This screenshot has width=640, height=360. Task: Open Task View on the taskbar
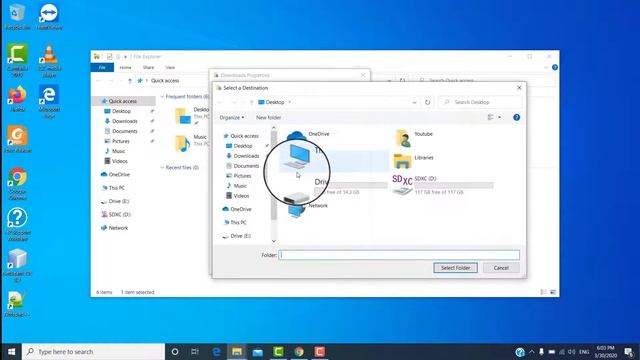pyautogui.click(x=195, y=351)
